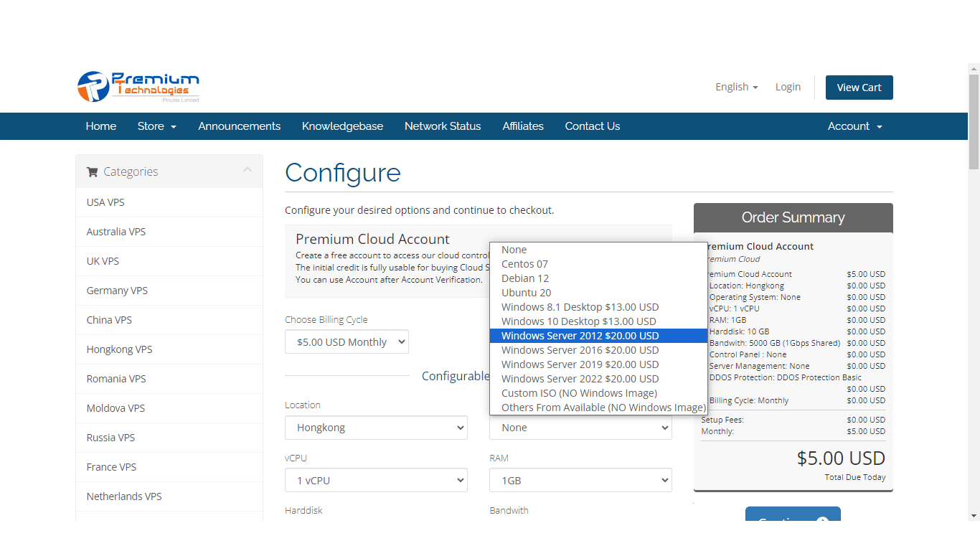
Task: Collapse the Categories panel chevron
Action: [248, 170]
